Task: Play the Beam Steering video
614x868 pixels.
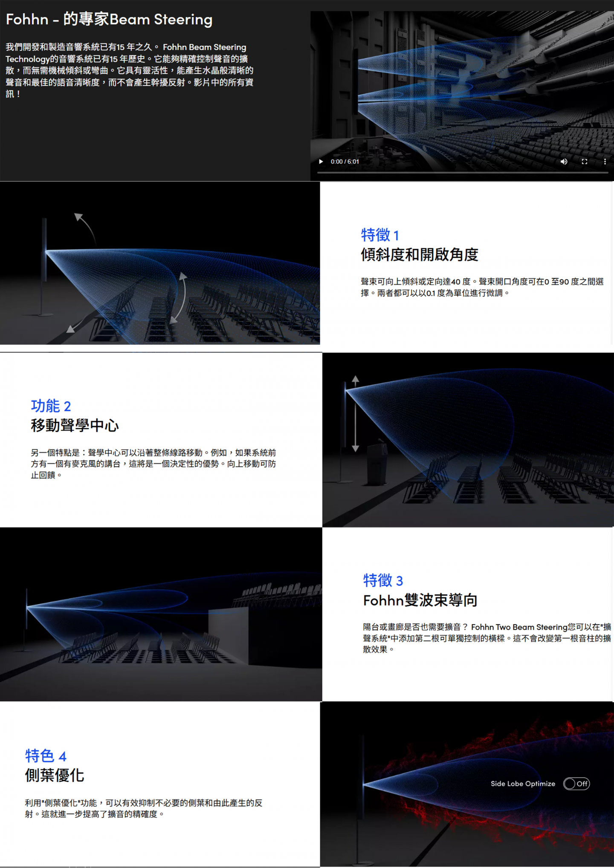Action: click(321, 161)
